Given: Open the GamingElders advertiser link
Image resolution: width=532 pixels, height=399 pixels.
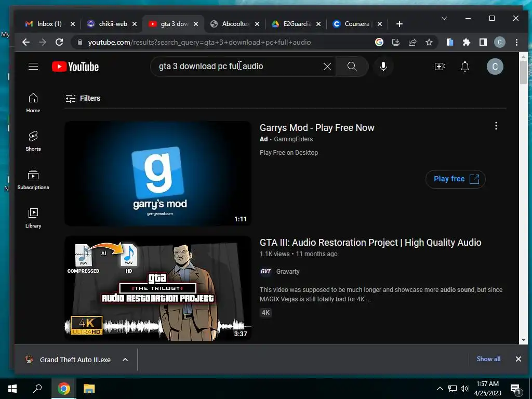Looking at the screenshot, I should (294, 139).
